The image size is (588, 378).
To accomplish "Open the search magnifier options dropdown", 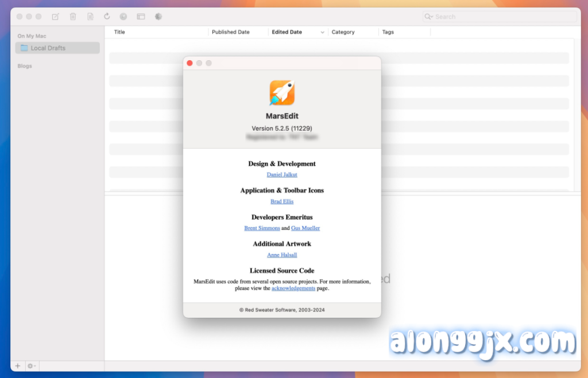I will coord(428,17).
